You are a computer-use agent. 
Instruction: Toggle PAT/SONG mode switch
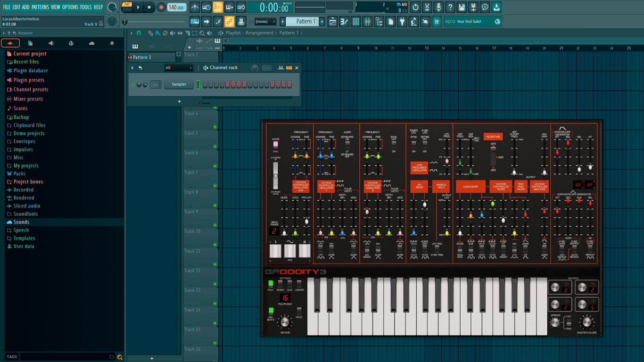pyautogui.click(x=127, y=7)
